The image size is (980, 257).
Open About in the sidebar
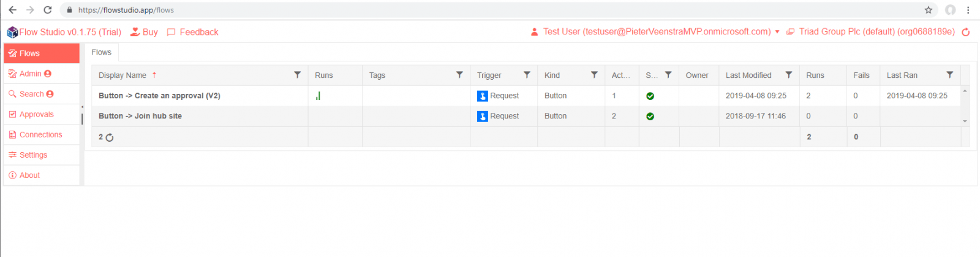click(42, 175)
